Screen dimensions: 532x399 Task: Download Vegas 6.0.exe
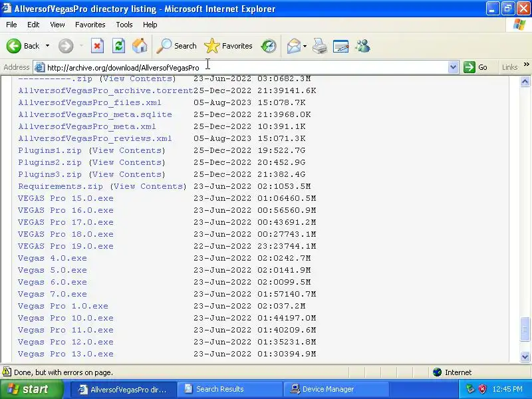53,282
